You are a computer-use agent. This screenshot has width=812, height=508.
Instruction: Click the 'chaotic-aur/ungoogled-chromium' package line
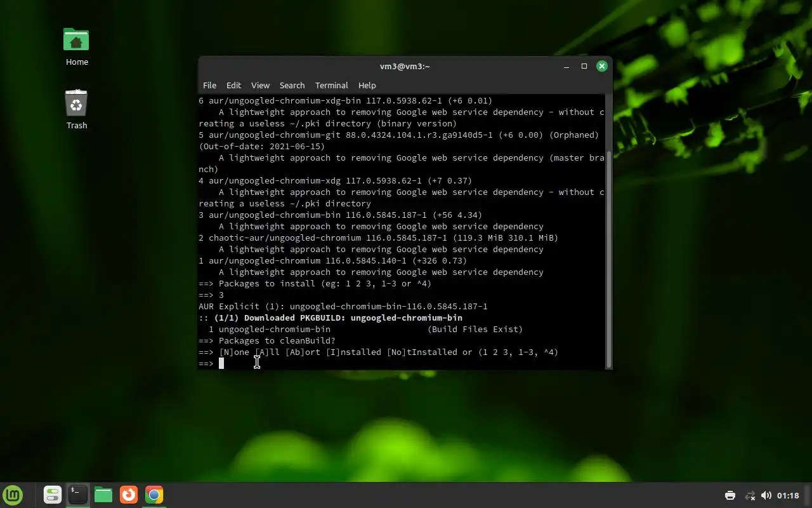coord(378,237)
